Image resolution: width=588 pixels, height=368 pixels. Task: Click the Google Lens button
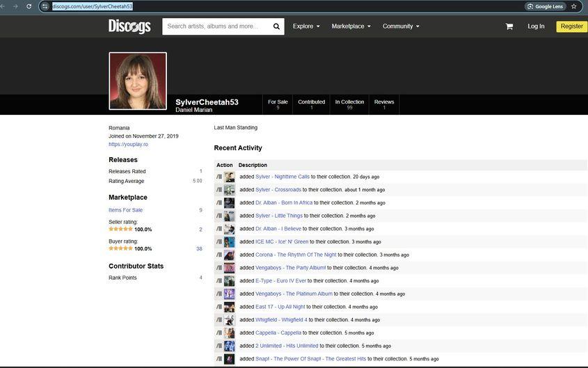tap(545, 6)
